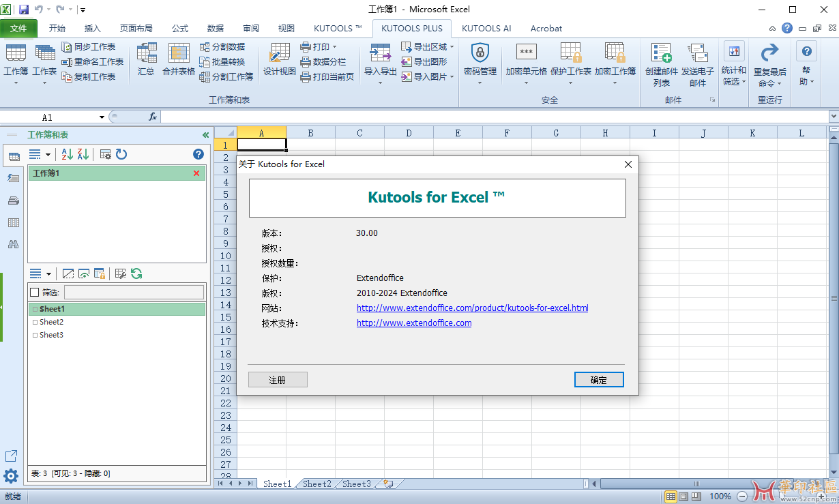Open the 文件 tab

(18, 28)
